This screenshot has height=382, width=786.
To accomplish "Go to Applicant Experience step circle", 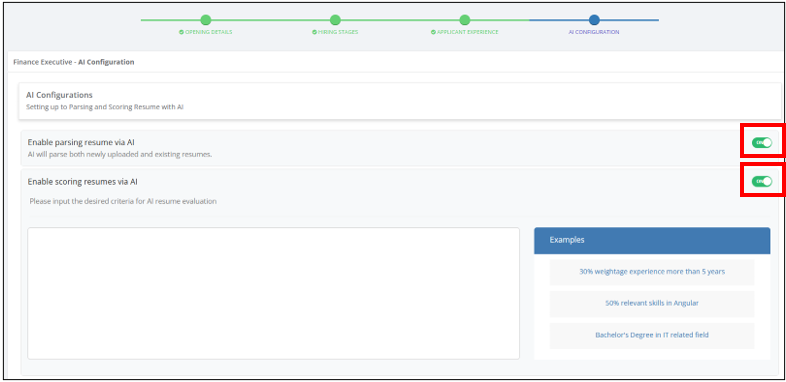I will pyautogui.click(x=465, y=20).
